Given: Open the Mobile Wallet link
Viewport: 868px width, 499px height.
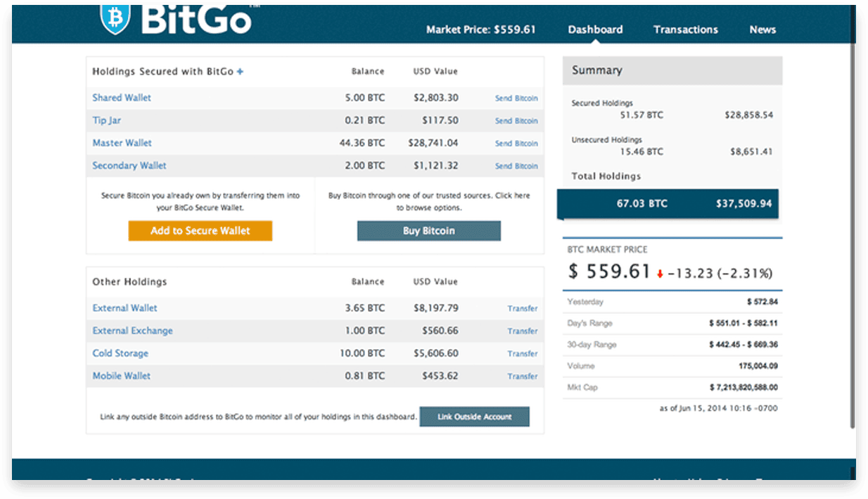Looking at the screenshot, I should (122, 376).
